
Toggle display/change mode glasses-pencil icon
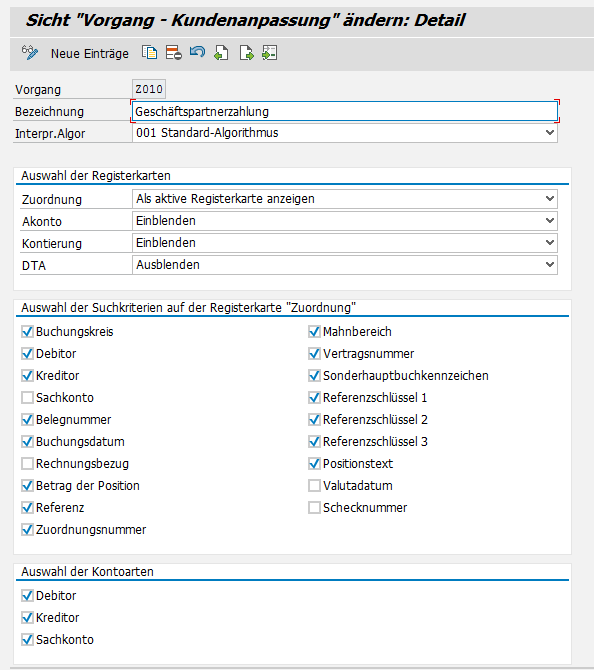29,53
